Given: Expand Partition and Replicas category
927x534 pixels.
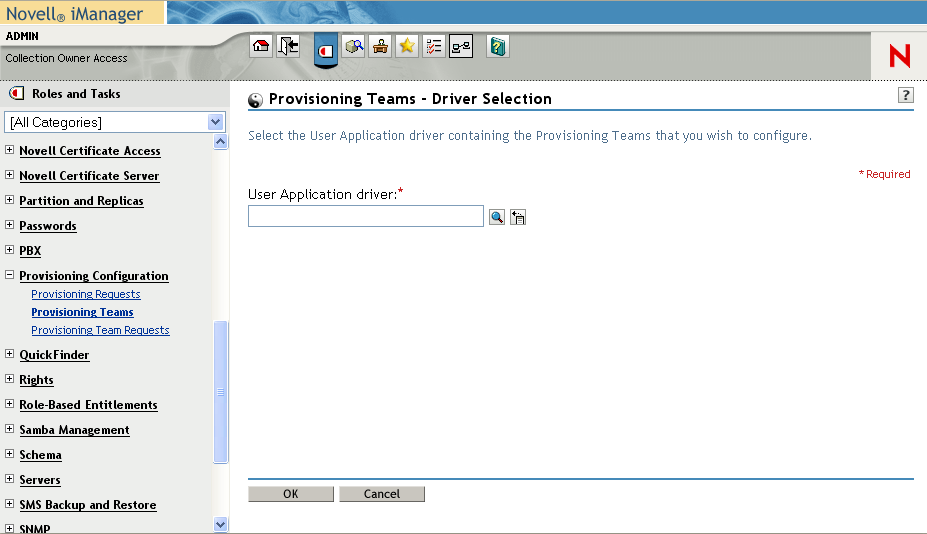Looking at the screenshot, I should 9,199.
